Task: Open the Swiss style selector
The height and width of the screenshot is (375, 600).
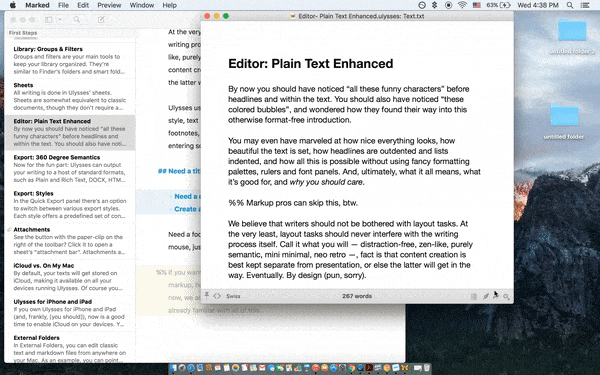Action: [x=233, y=296]
